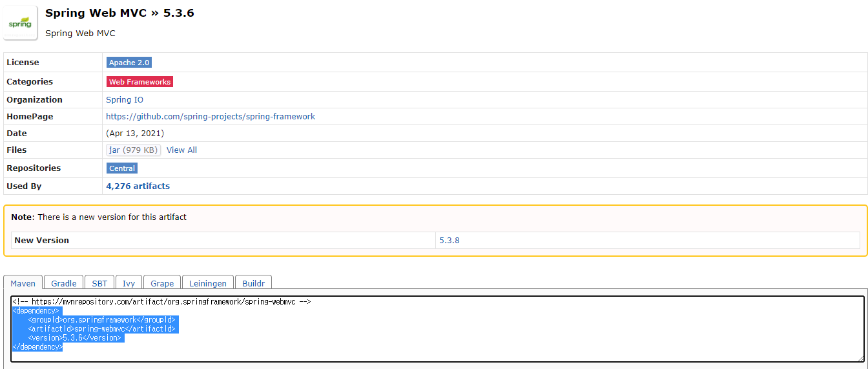Click the note about new artifact version
This screenshot has height=369, width=868.
click(x=99, y=217)
